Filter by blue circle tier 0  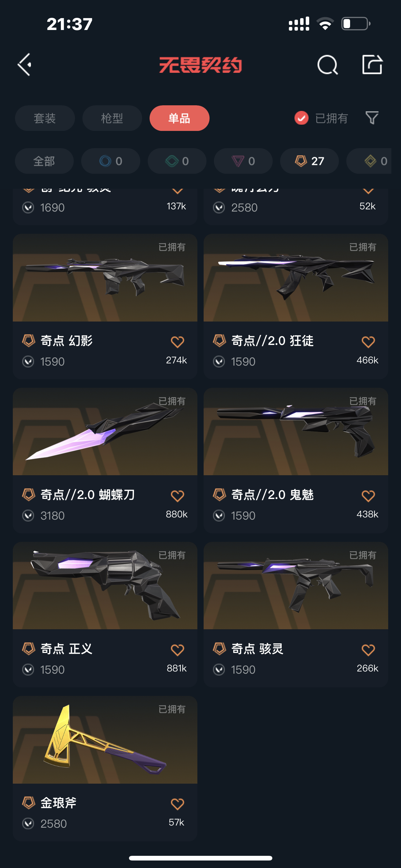pos(111,161)
